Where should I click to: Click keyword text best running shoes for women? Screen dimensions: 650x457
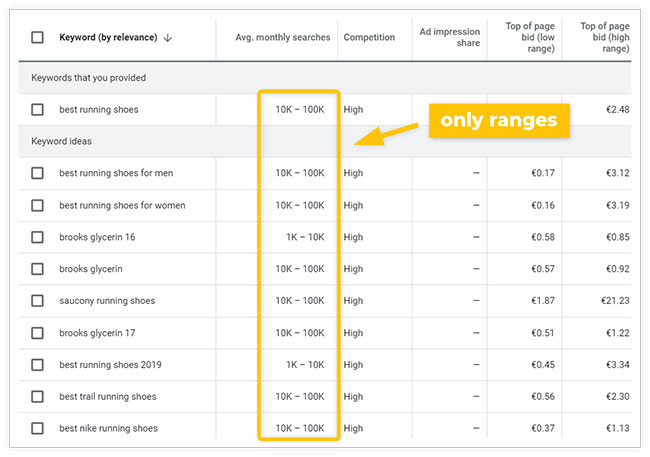coord(122,205)
